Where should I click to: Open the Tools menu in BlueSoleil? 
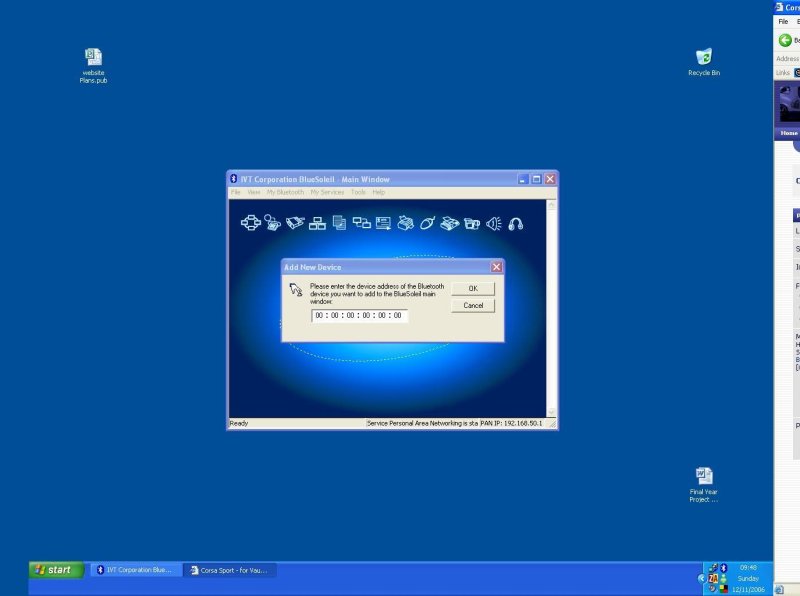point(358,192)
